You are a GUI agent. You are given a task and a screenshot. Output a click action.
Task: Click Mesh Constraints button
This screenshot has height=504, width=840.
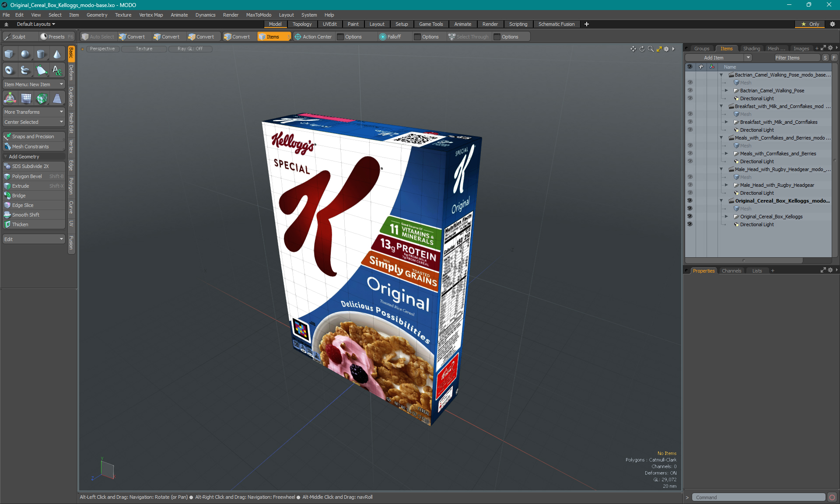pyautogui.click(x=34, y=147)
